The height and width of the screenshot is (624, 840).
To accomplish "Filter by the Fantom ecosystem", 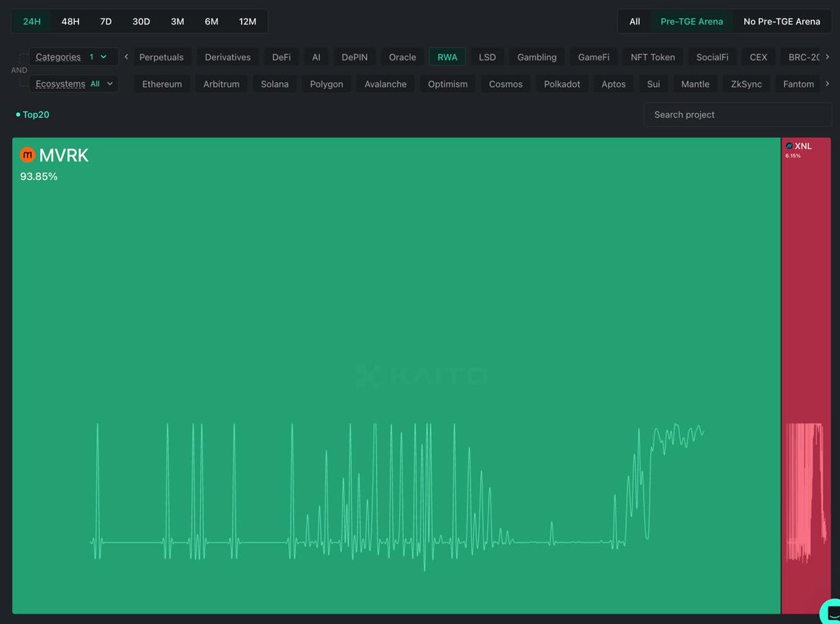I will click(799, 84).
